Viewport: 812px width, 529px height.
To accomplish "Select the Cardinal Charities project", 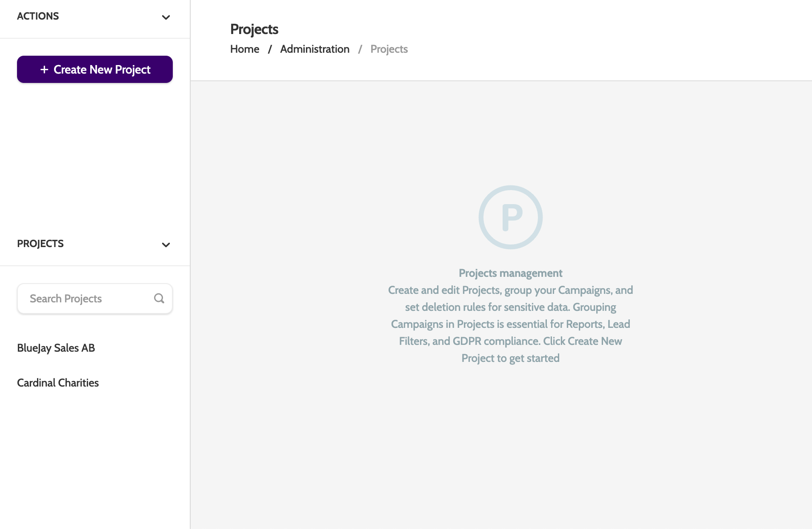I will pyautogui.click(x=58, y=383).
